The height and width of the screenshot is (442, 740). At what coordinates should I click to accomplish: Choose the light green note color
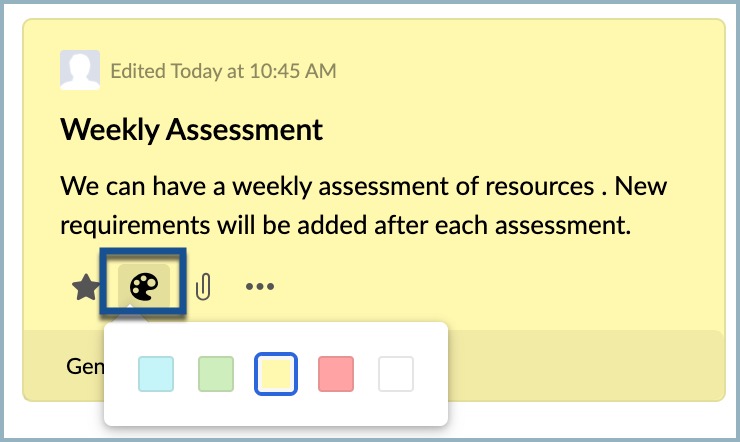(216, 374)
